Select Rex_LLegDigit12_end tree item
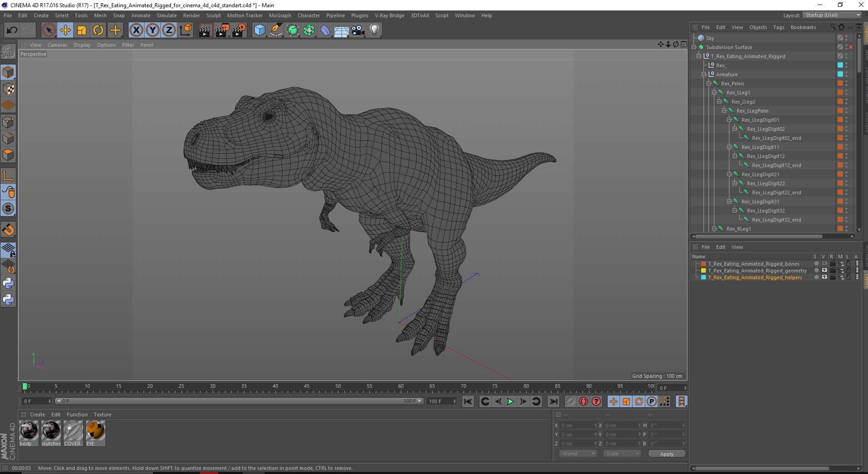The height and width of the screenshot is (474, 868). pos(776,165)
